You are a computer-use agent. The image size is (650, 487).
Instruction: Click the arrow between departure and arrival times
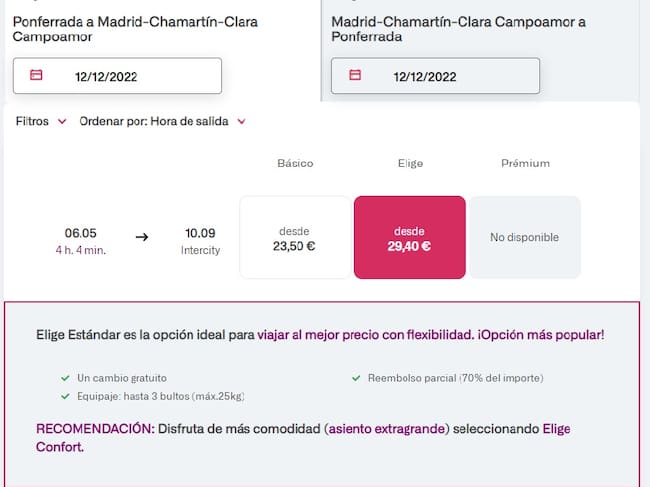point(142,237)
